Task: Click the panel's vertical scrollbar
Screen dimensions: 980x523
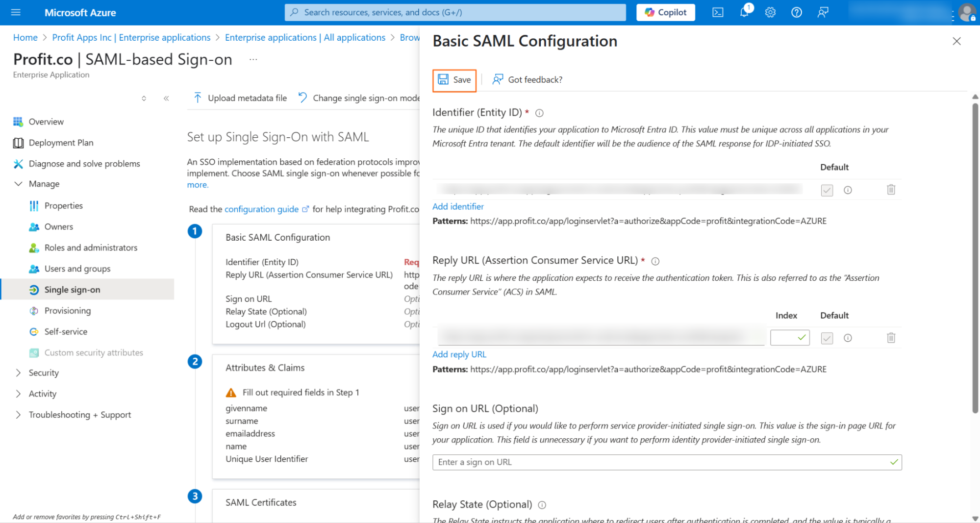Action: tap(975, 257)
